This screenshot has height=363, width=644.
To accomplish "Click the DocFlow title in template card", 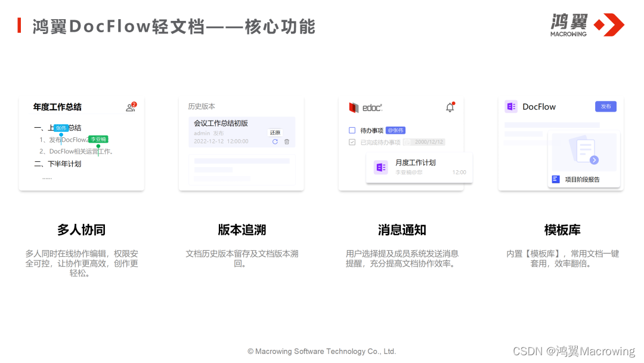I will [539, 107].
